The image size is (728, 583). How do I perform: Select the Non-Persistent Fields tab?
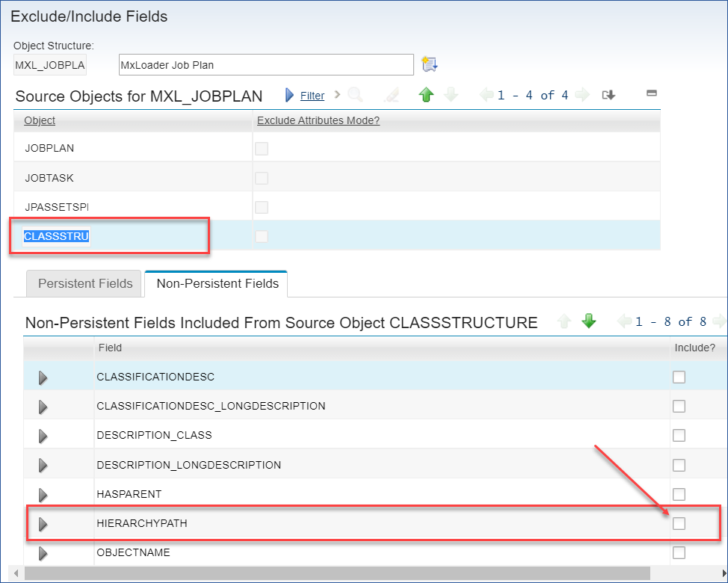tap(217, 283)
